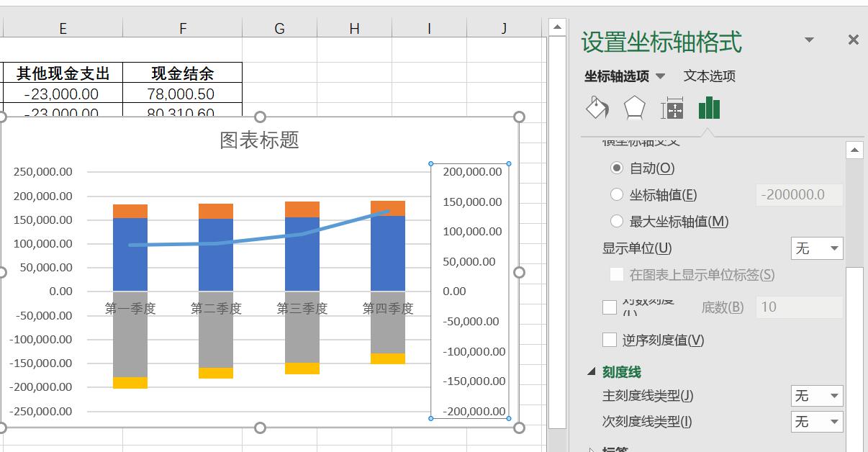
Task: Click the blue bar segment for 第一季度
Action: [x=130, y=255]
